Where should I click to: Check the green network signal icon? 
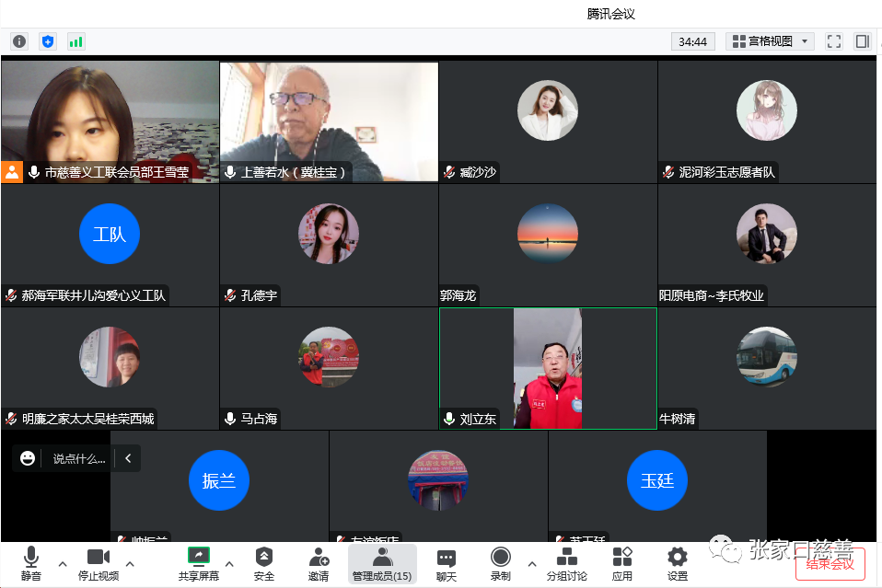click(75, 41)
